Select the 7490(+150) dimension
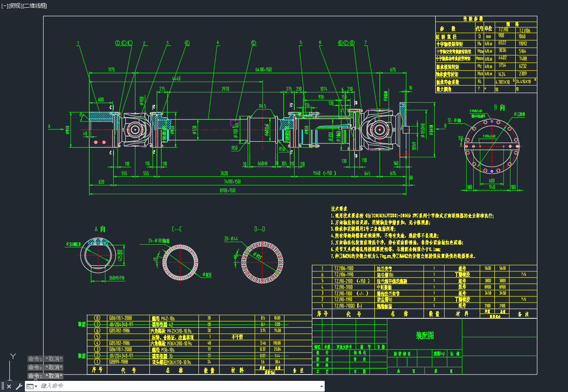 [232, 181]
